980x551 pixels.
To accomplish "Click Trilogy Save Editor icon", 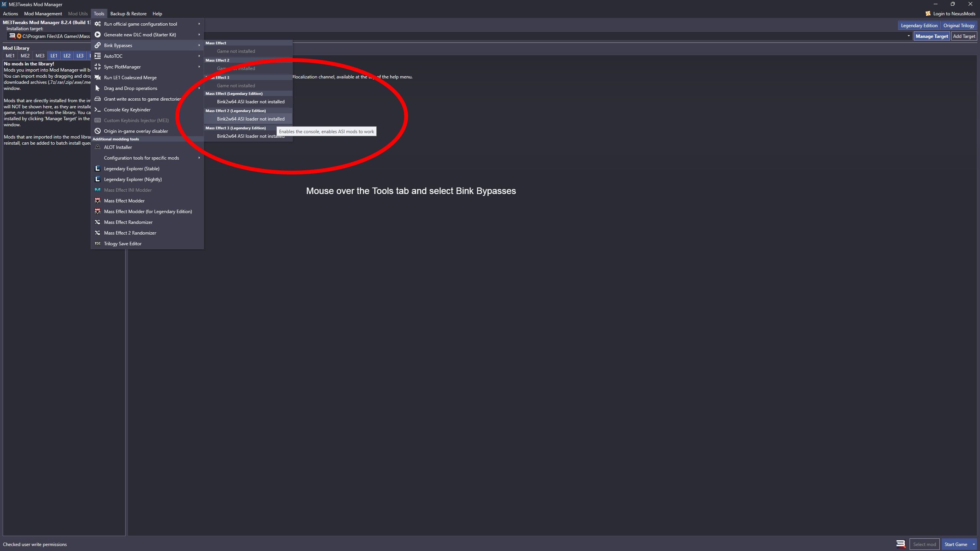I will point(98,243).
